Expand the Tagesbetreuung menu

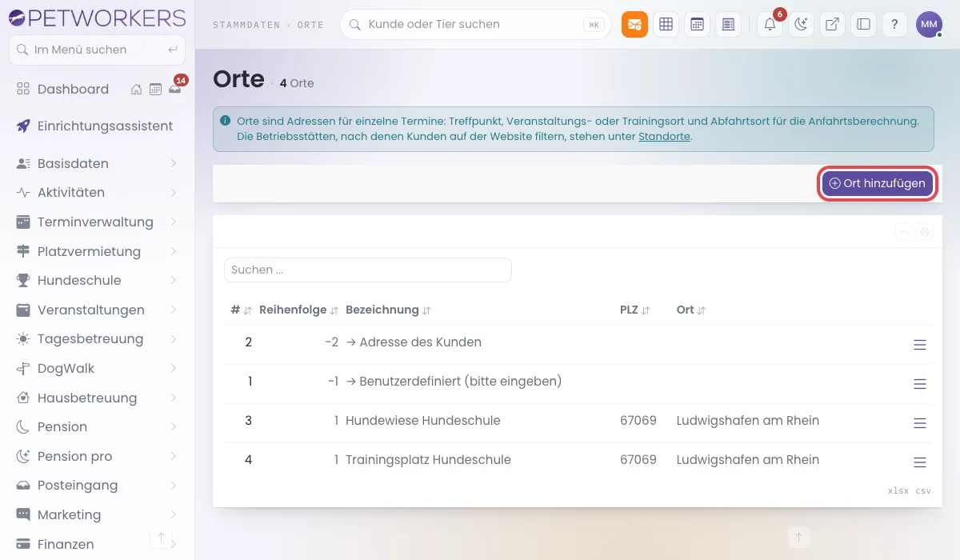pyautogui.click(x=97, y=339)
